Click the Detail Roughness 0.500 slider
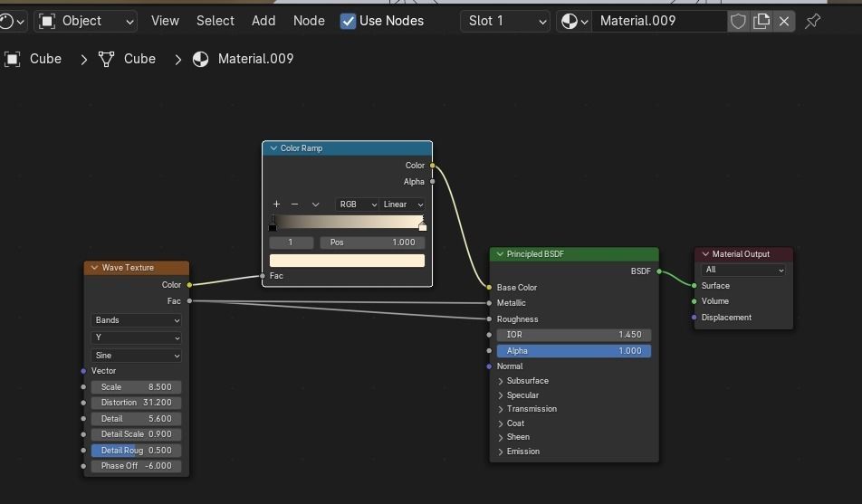The image size is (862, 504). [136, 450]
